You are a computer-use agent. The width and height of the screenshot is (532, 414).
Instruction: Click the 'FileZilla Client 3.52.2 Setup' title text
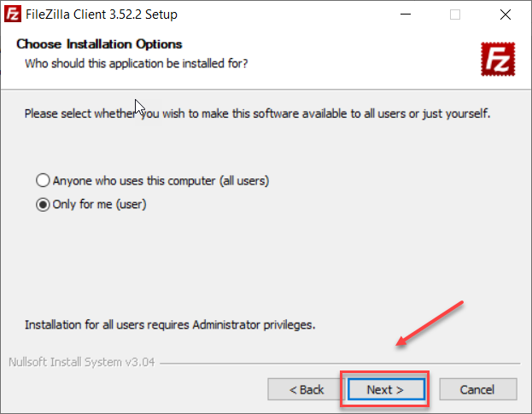pyautogui.click(x=102, y=15)
